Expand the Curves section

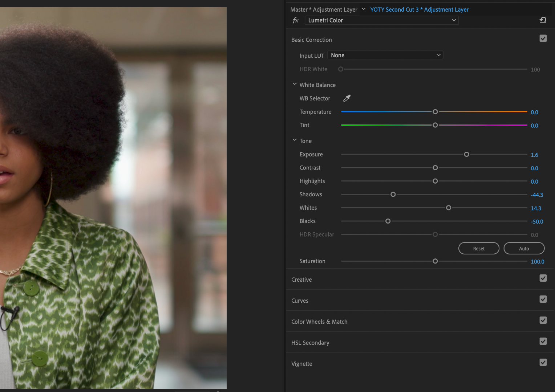coord(300,301)
